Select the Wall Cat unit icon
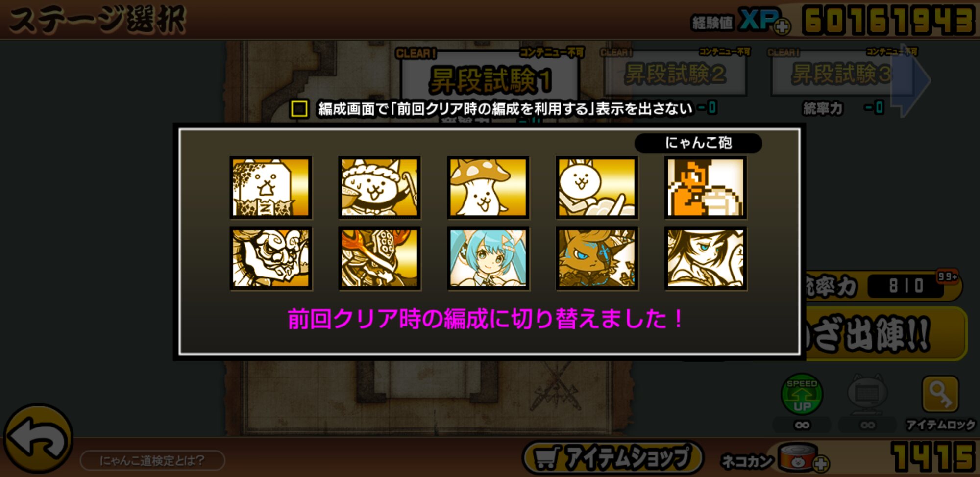This screenshot has width=980, height=477. click(x=271, y=187)
